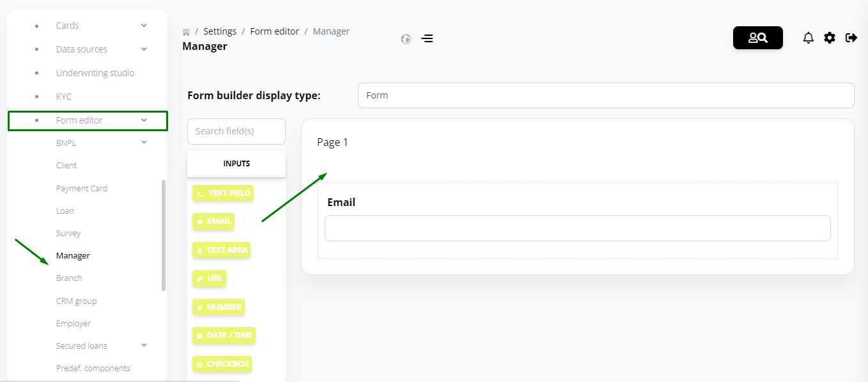Image resolution: width=868 pixels, height=382 pixels.
Task: Open the Branch form in sidebar
Action: coord(69,278)
